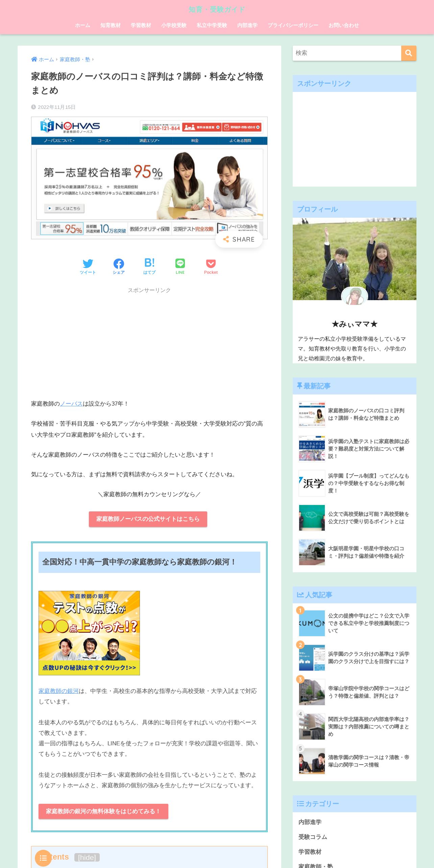Bookmark with the Hatena B! icon
This screenshot has height=868, width=434.
(x=149, y=266)
